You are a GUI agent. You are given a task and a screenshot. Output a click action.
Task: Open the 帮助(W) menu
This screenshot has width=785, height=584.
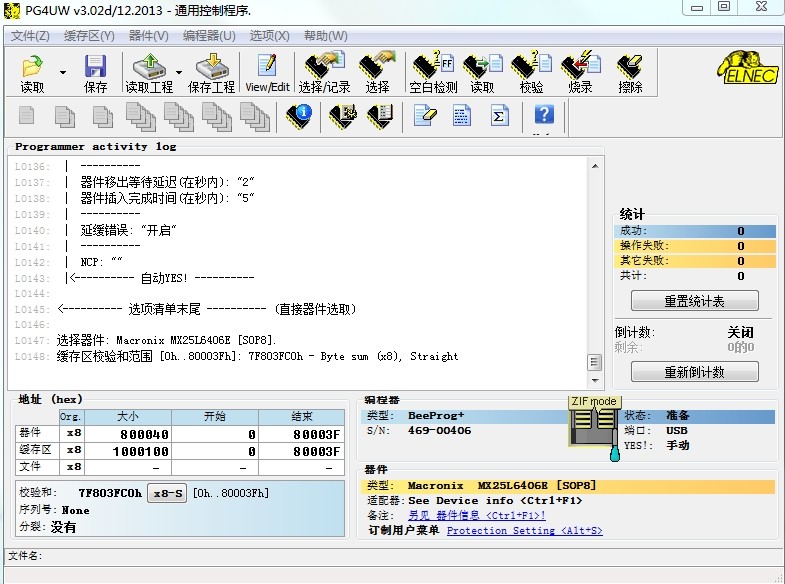(325, 36)
